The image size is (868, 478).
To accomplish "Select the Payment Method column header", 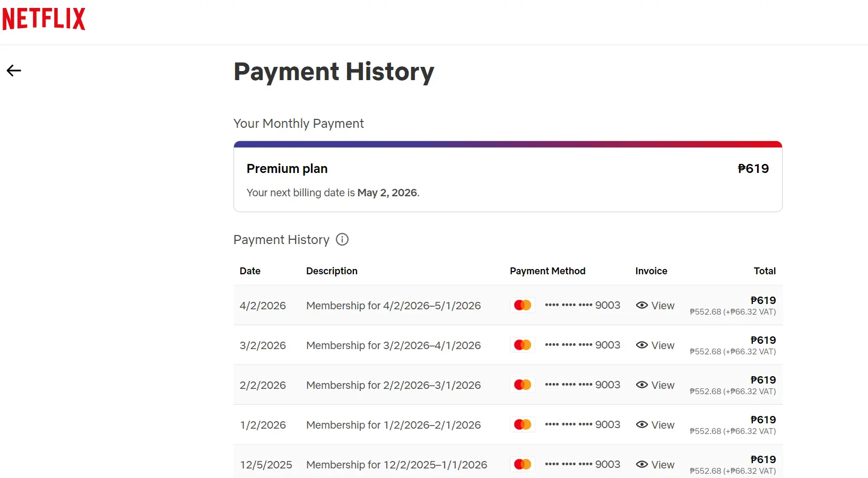I will pyautogui.click(x=548, y=271).
